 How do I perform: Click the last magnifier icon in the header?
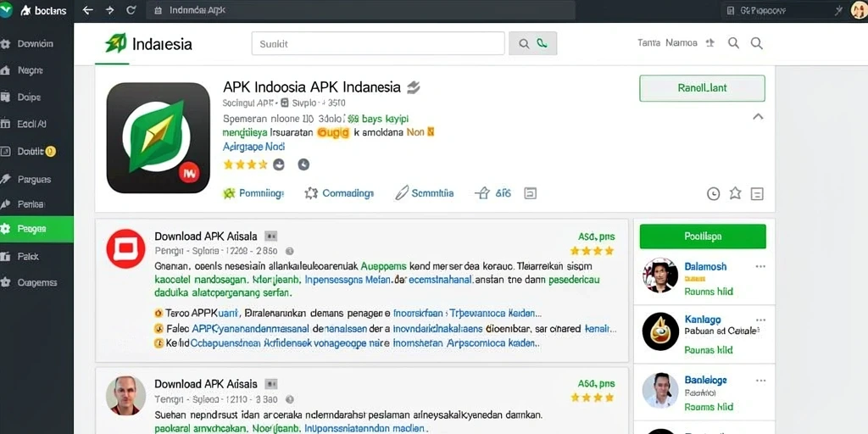click(757, 43)
